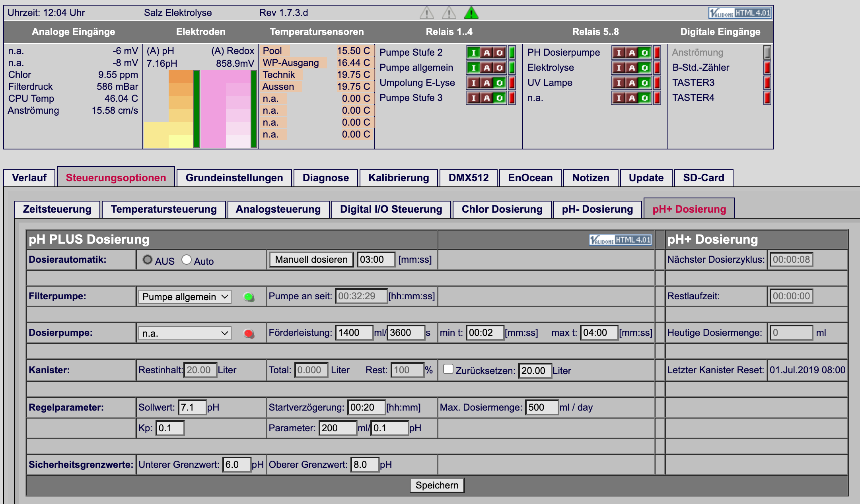Viewport: 860px width, 504px height.
Task: Select the Auto radio button for Dosierautomatik
Action: coord(187,260)
